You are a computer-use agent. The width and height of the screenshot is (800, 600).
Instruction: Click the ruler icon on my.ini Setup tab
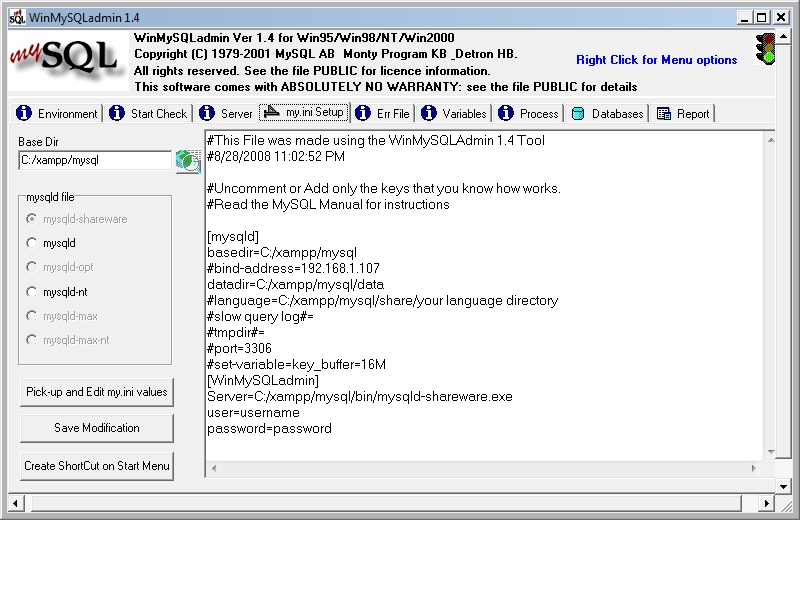(x=271, y=111)
